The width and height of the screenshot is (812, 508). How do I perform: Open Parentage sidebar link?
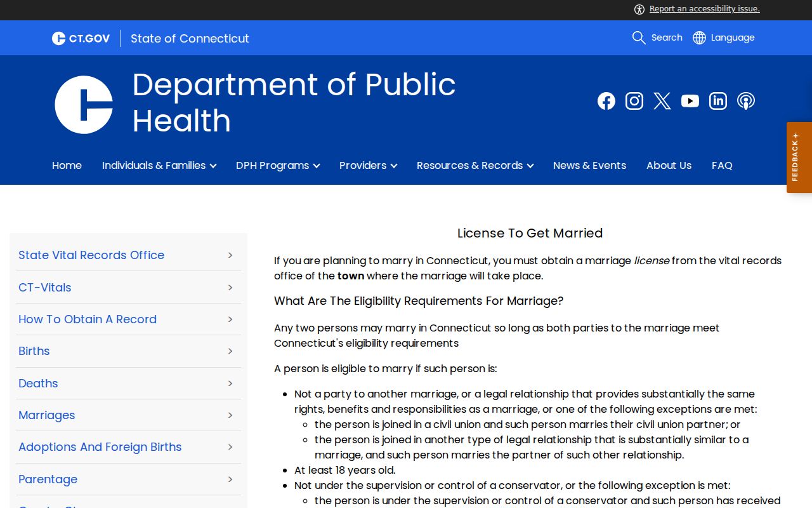point(48,479)
